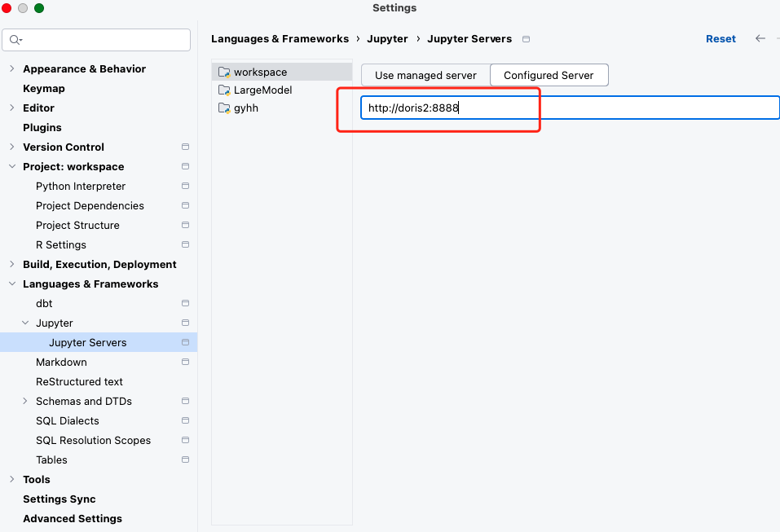Click the search magnifier icon in settings
The height and width of the screenshot is (532, 780).
click(15, 40)
